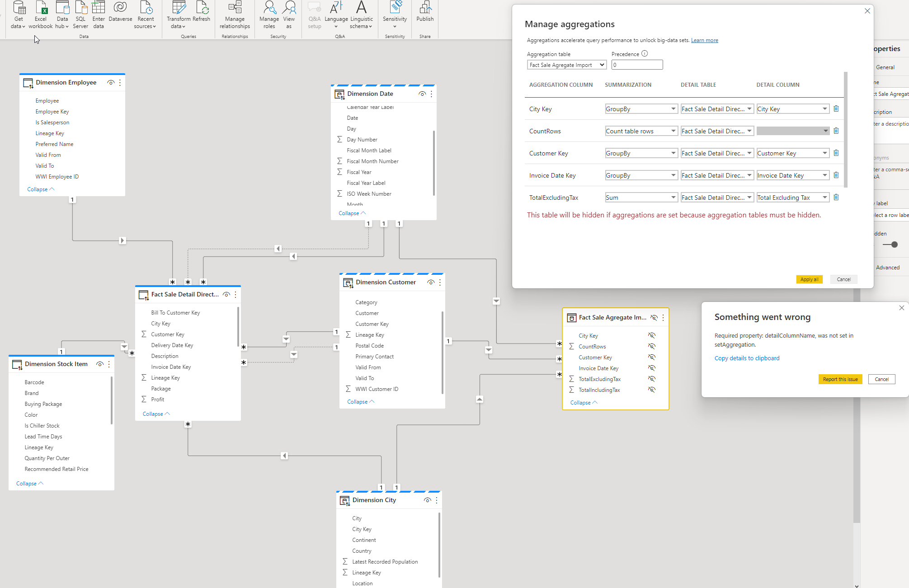Unhide City Key in aggregate table
The height and width of the screenshot is (588, 909).
(651, 335)
